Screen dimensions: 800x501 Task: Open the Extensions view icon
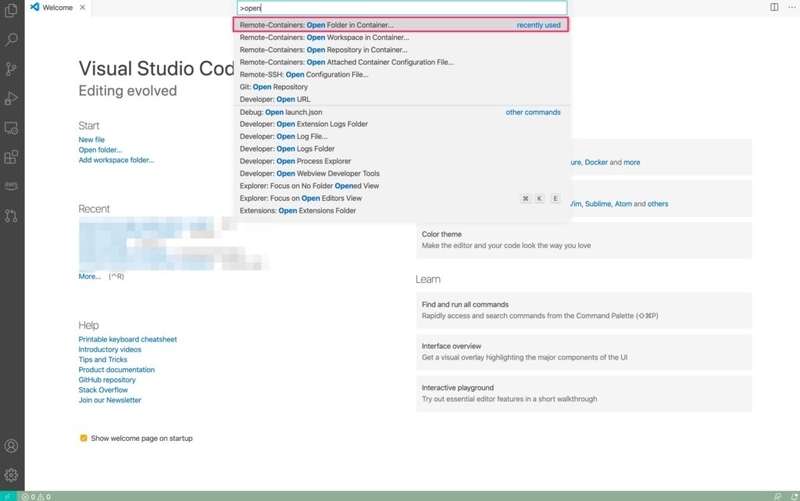point(11,157)
